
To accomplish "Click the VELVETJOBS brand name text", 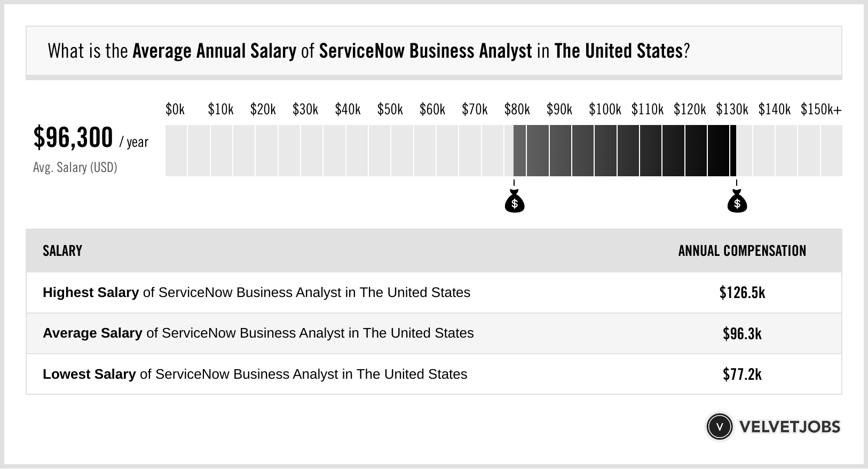I will (x=790, y=427).
